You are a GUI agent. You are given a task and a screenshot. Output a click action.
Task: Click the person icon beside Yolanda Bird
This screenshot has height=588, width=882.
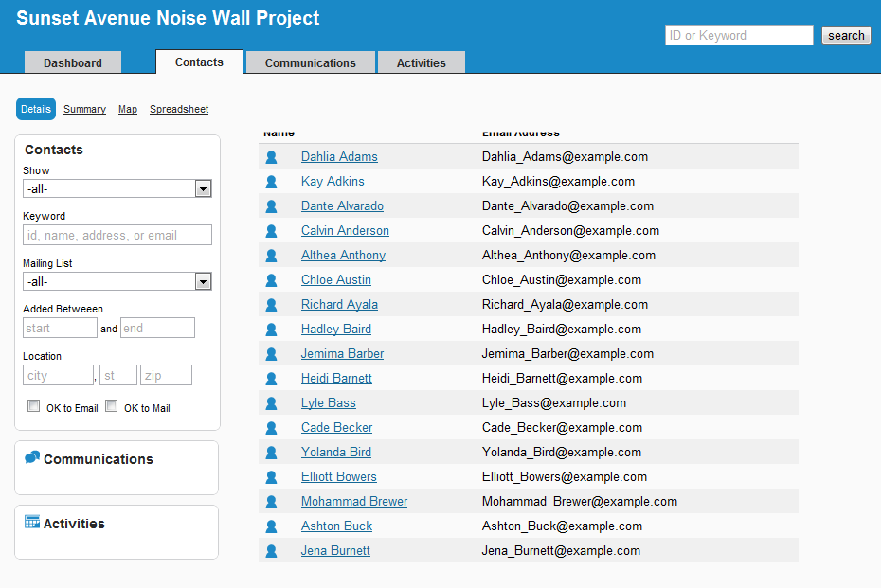tap(271, 453)
